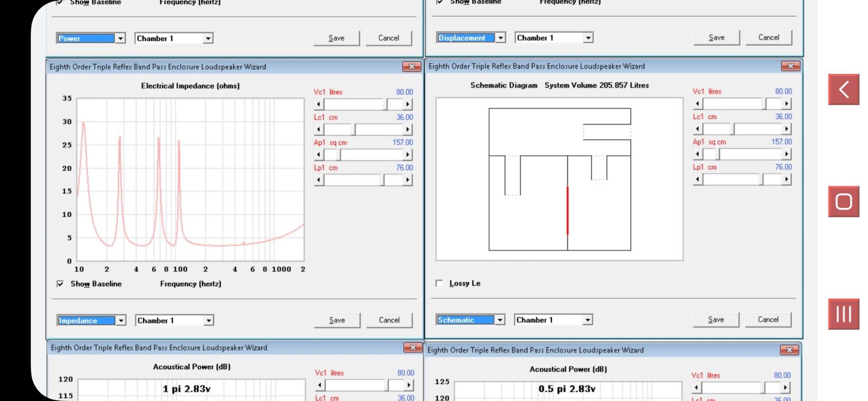Image resolution: width=868 pixels, height=401 pixels.
Task: Open the Displacement chart-type dropdown
Action: point(501,38)
